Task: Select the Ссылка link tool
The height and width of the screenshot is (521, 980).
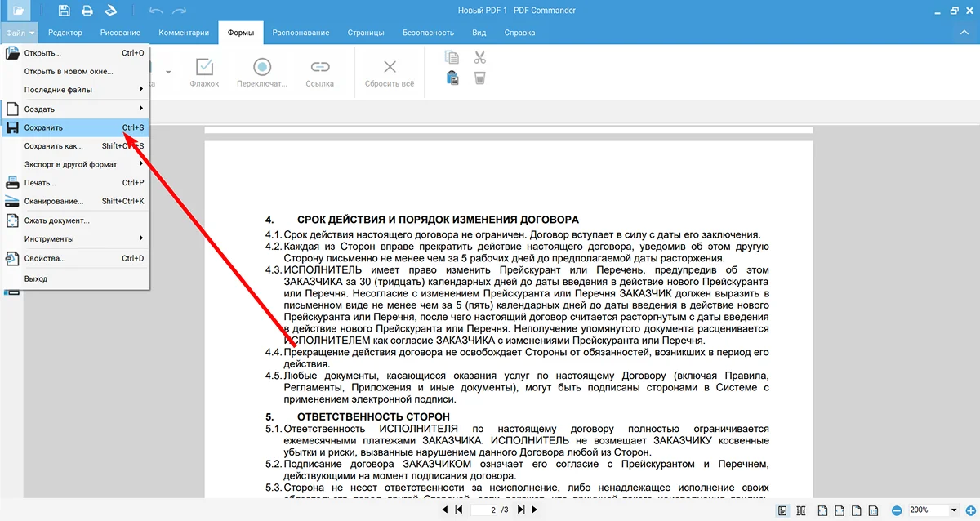Action: (319, 73)
